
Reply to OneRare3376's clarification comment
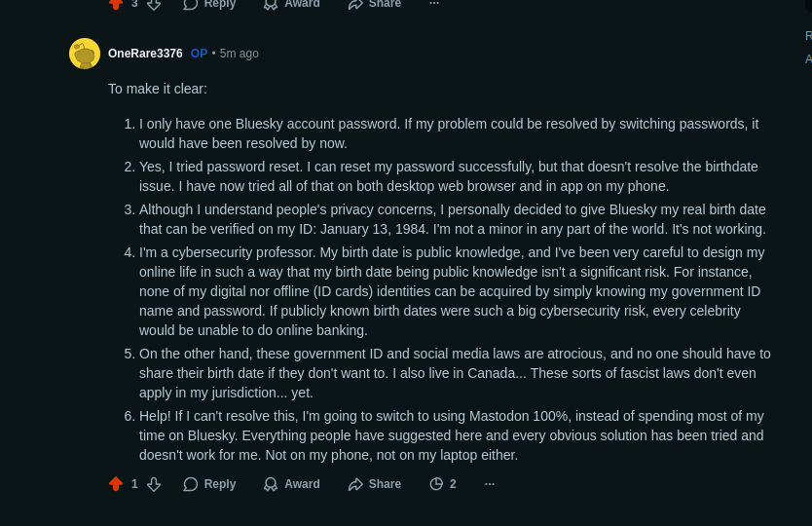pos(209,484)
